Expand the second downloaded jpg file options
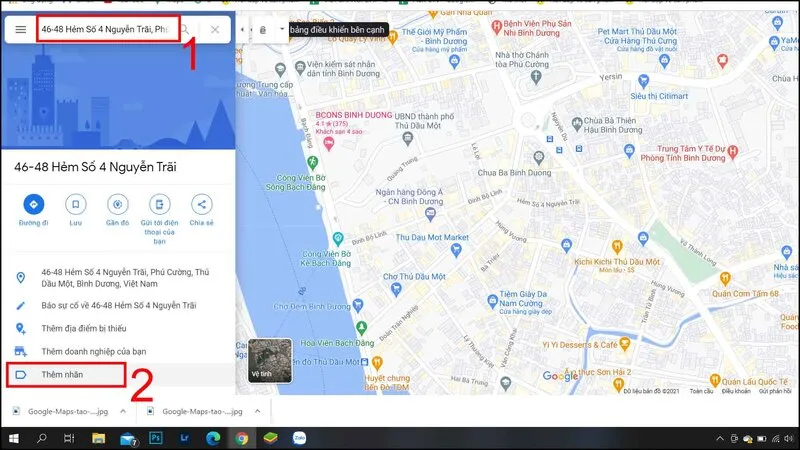The height and width of the screenshot is (450, 800). (x=258, y=411)
